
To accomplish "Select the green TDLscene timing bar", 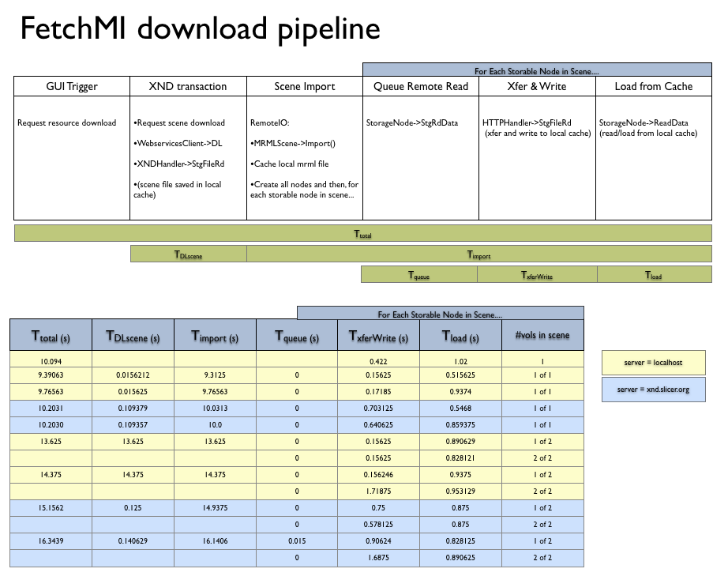I will pyautogui.click(x=188, y=254).
